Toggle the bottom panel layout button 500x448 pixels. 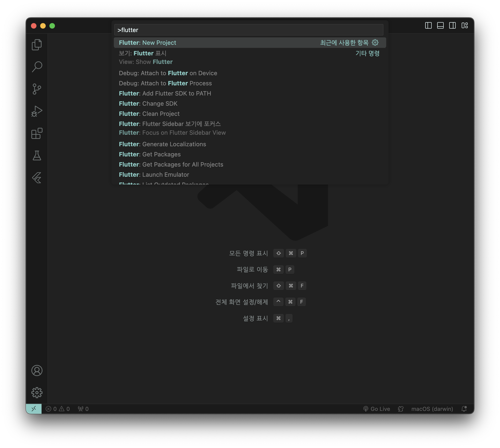[440, 25]
